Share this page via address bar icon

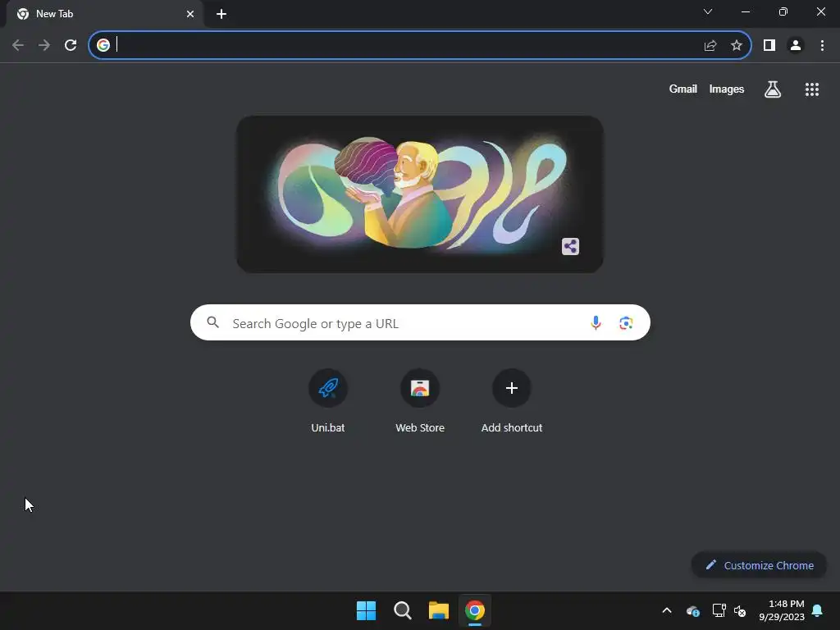[710, 46]
